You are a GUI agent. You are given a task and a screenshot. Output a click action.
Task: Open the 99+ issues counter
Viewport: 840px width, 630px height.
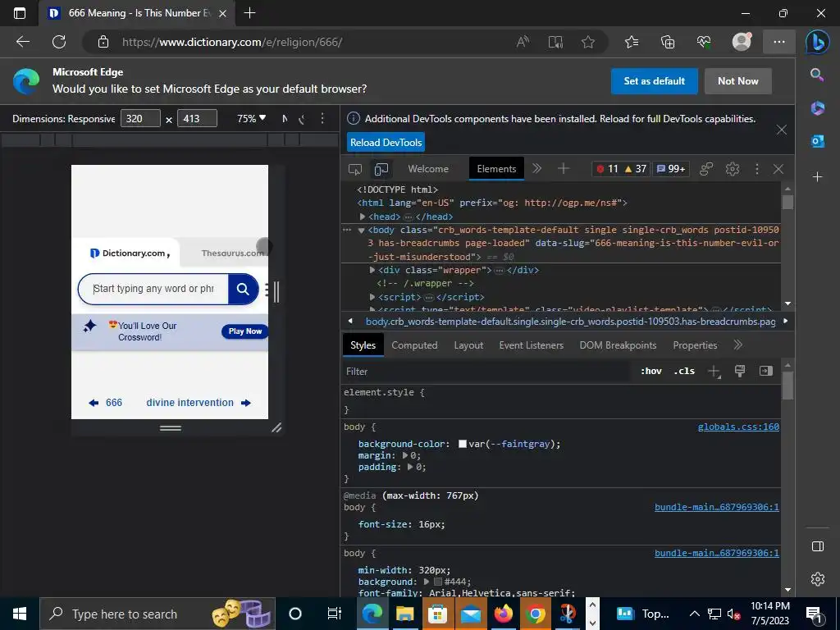click(x=671, y=169)
